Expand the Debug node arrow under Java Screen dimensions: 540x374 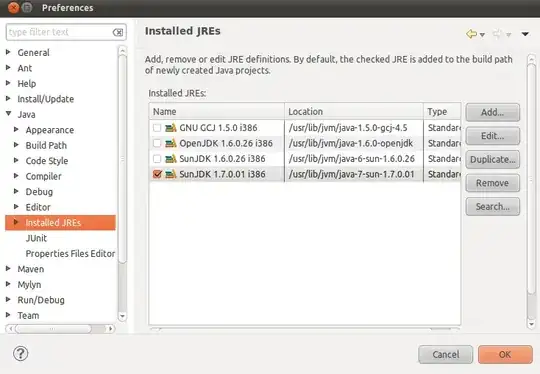point(16,191)
